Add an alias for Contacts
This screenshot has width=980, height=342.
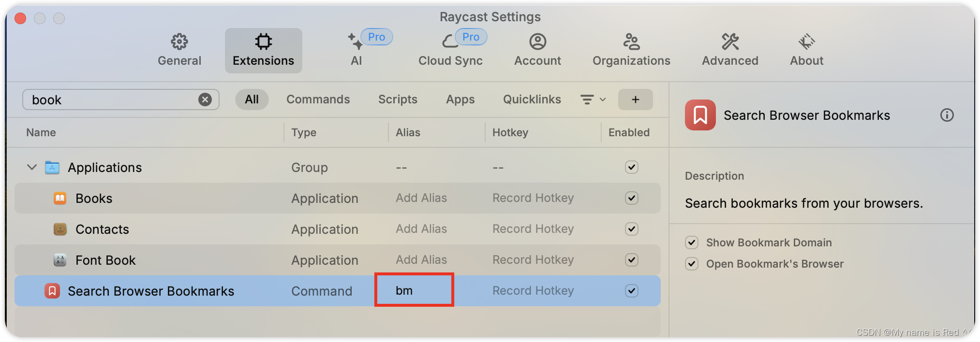point(421,229)
